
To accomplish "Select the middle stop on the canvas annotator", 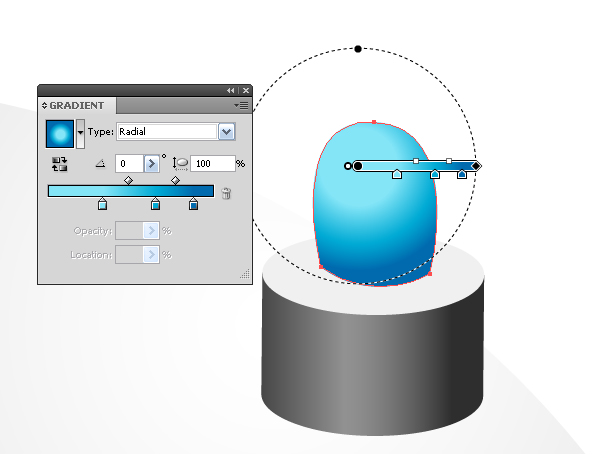I will (x=435, y=174).
